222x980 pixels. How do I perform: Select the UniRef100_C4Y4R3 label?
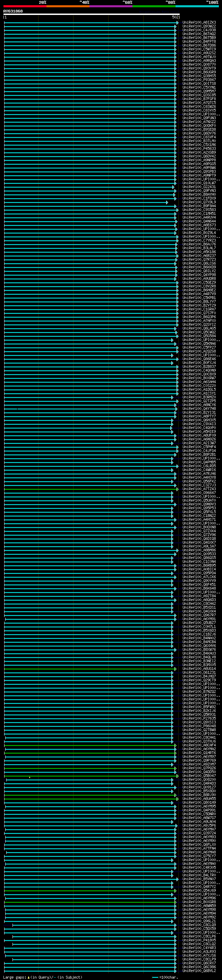coord(199,948)
